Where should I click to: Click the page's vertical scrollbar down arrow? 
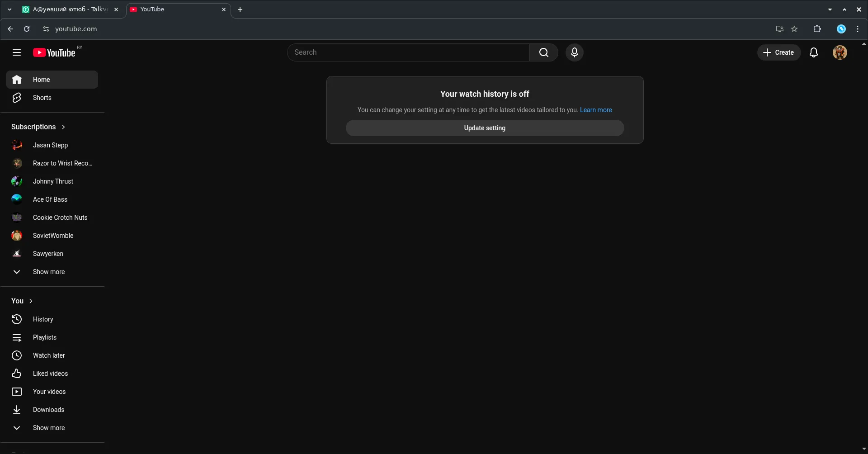864,449
